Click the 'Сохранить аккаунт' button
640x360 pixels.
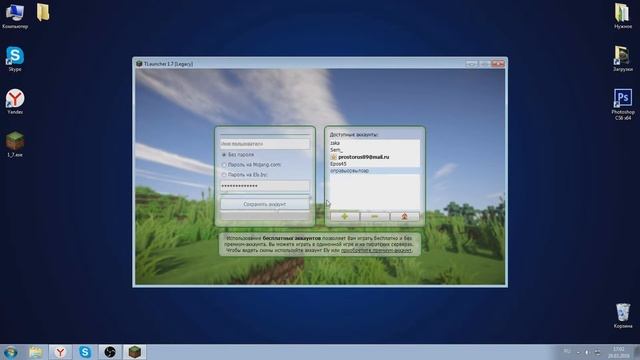coord(265,204)
